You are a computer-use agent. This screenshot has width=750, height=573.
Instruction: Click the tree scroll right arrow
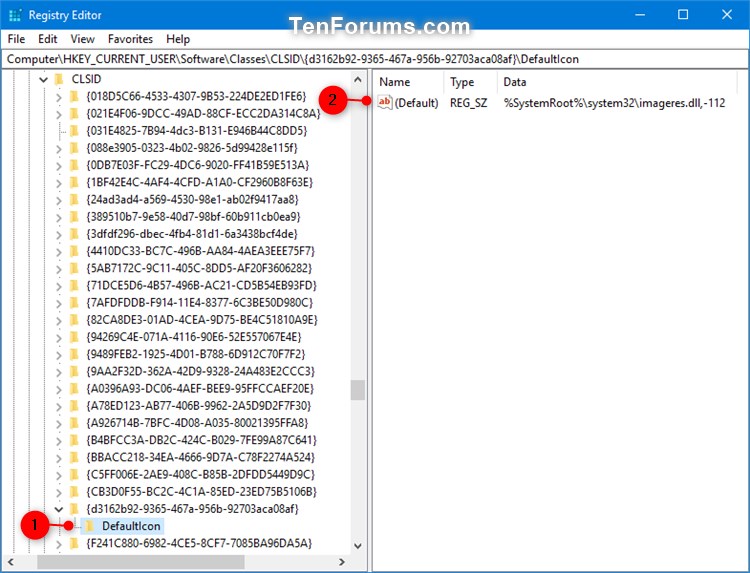click(342, 562)
